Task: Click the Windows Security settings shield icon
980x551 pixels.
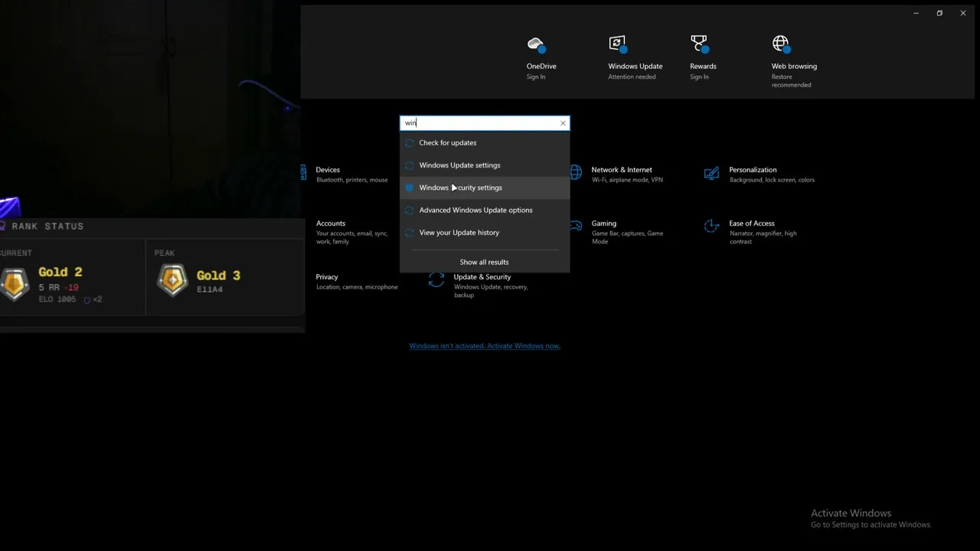Action: click(x=409, y=187)
